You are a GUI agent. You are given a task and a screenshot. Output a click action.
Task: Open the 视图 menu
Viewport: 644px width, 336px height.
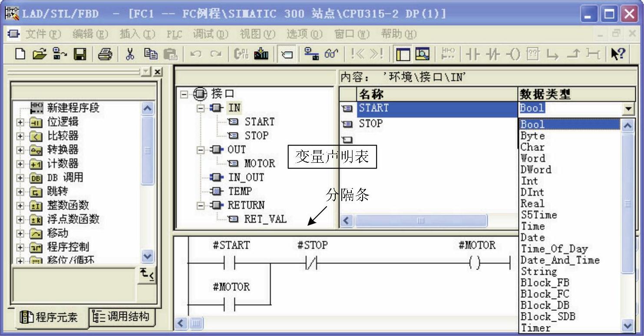click(258, 33)
